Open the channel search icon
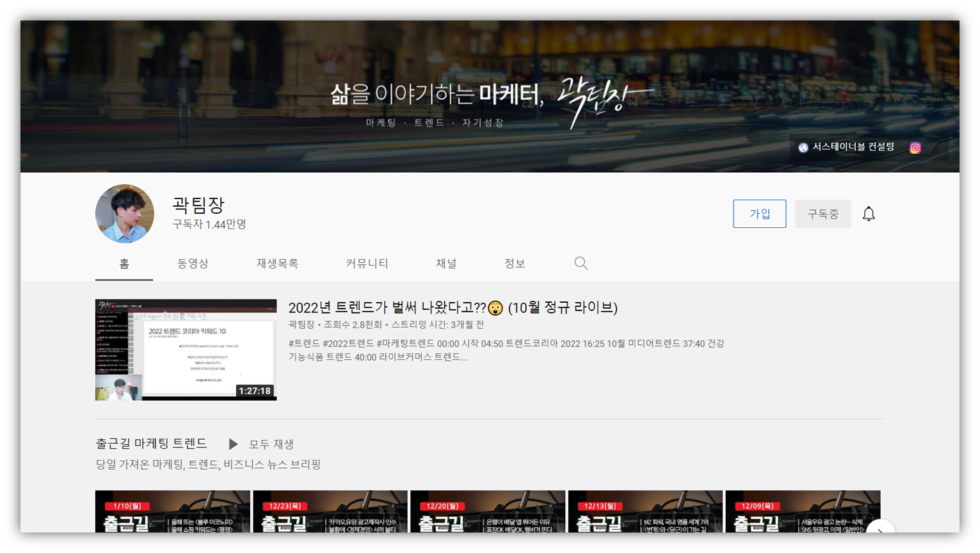Viewport: 980px width, 553px height. (x=580, y=262)
